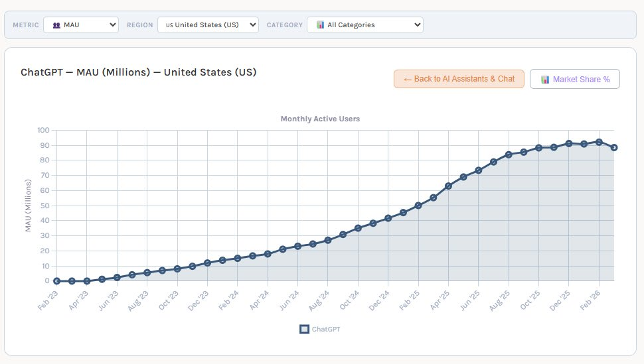Viewport: 644px width, 364px height.
Task: Click the bar chart icon in Category selector
Action: (320, 25)
